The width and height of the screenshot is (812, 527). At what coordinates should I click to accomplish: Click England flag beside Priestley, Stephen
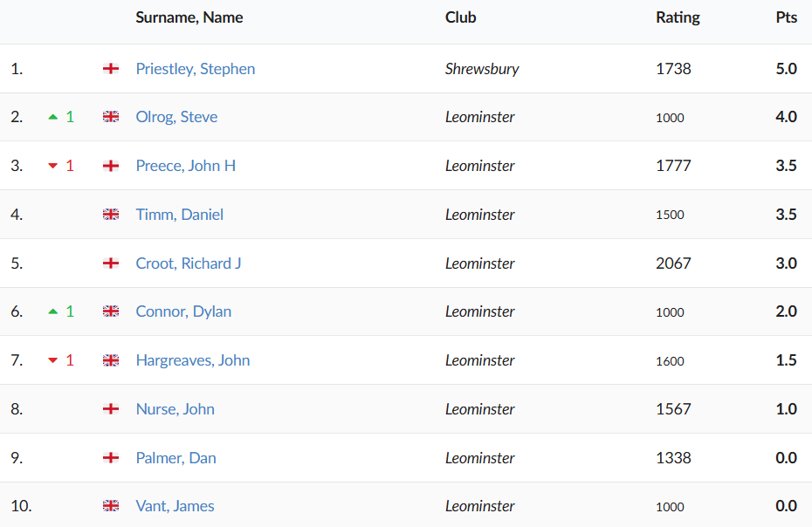(111, 68)
